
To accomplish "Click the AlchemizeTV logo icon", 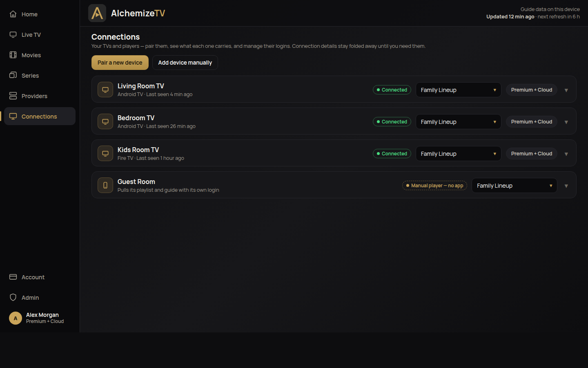I will [x=97, y=13].
